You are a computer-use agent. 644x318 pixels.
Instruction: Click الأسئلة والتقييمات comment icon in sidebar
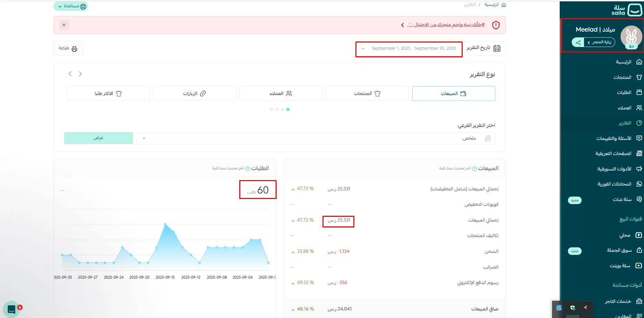(639, 138)
